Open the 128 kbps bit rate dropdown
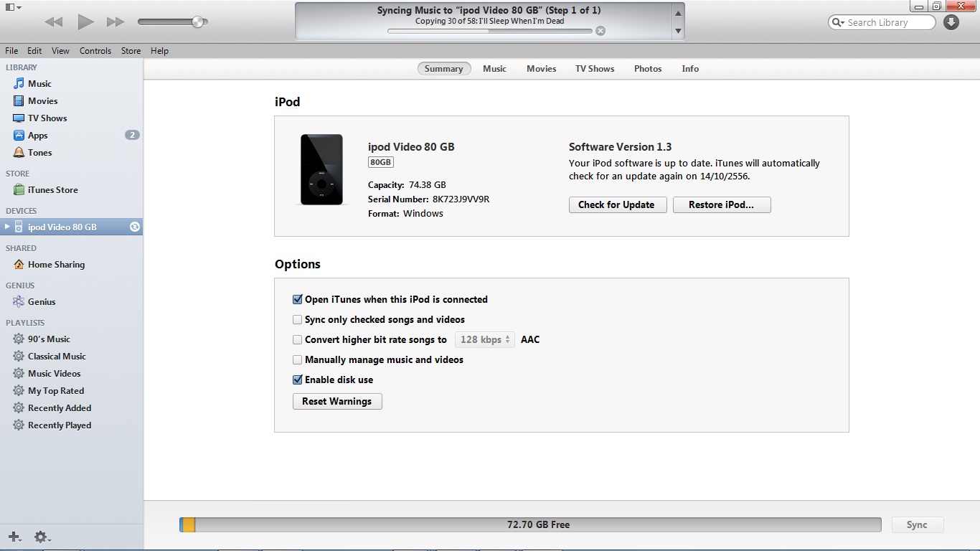980x551 pixels. 485,340
